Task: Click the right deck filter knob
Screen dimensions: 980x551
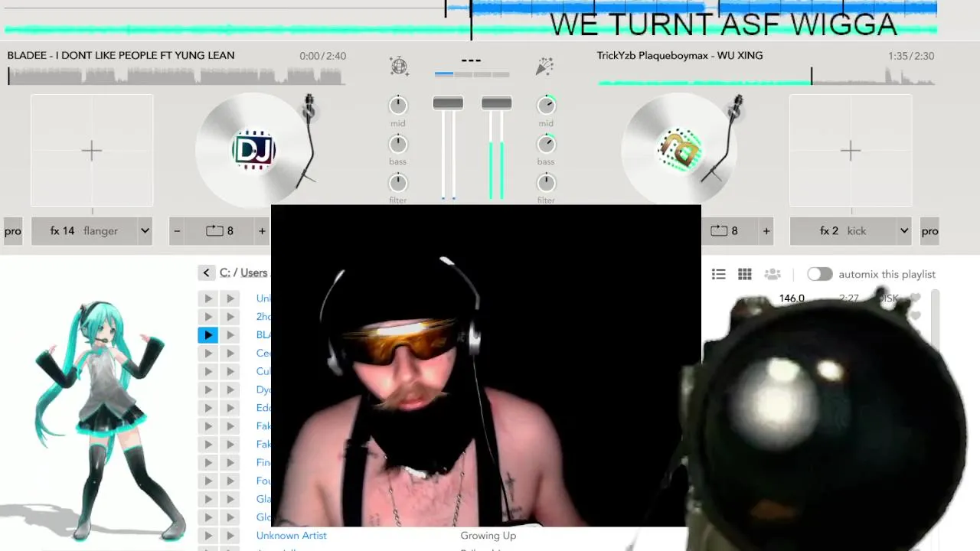Action: (x=546, y=183)
